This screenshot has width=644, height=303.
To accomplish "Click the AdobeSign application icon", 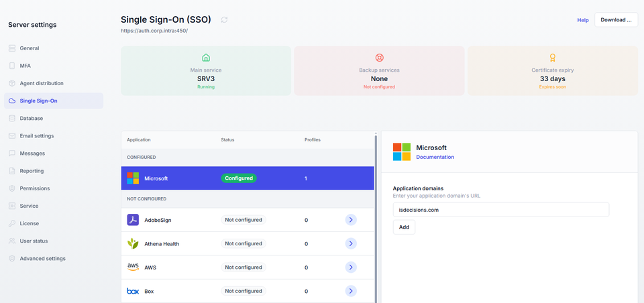I will point(133,220).
